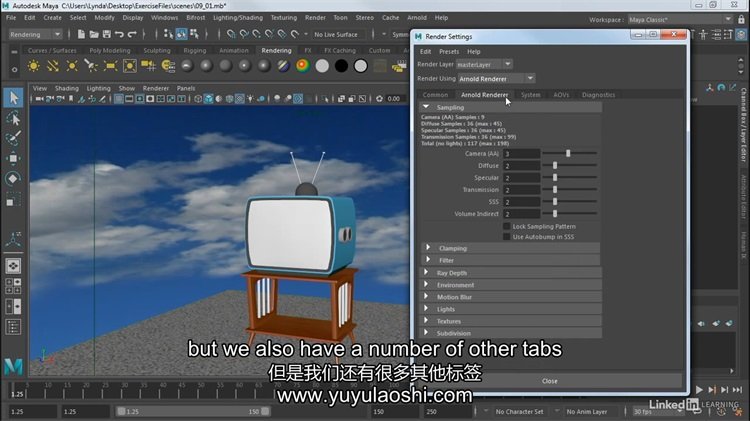This screenshot has height=421, width=750.
Task: Open Presets menu in Render Settings
Action: tap(449, 52)
